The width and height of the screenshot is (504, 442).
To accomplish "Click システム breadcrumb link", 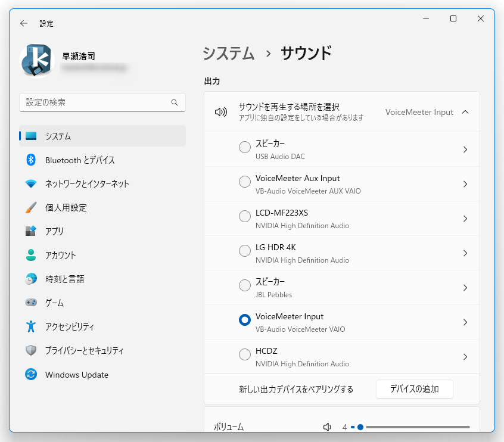I will 229,54.
